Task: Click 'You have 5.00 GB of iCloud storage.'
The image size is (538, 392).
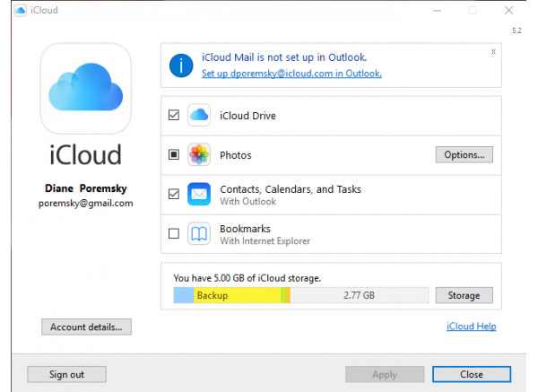Action: click(x=247, y=278)
